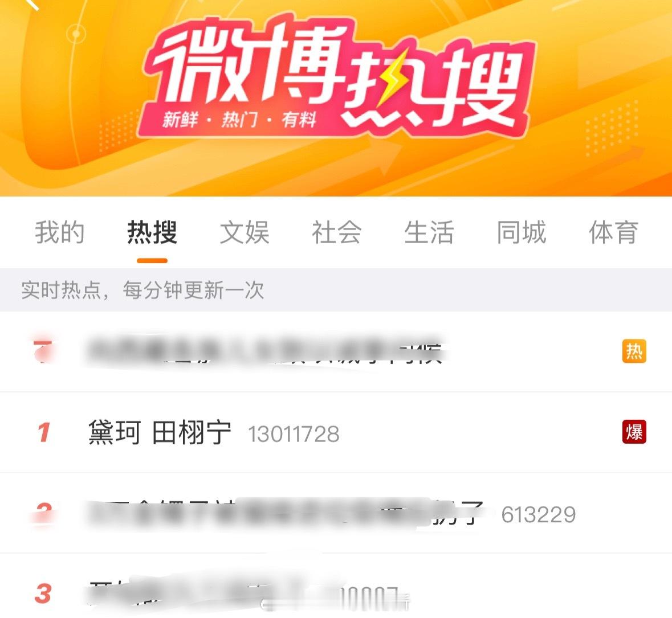Tap the red 爆 badge icon

tap(634, 432)
